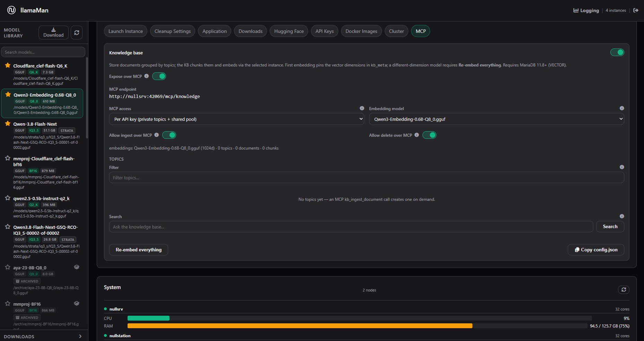Select the Docker Images tab

(x=361, y=31)
